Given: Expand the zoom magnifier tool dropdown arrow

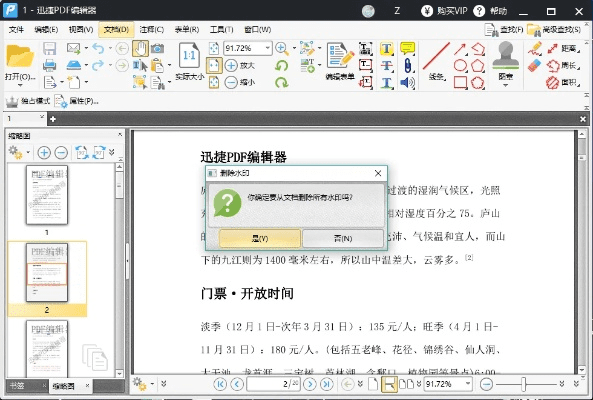Looking at the screenshot, I should click(x=294, y=48).
